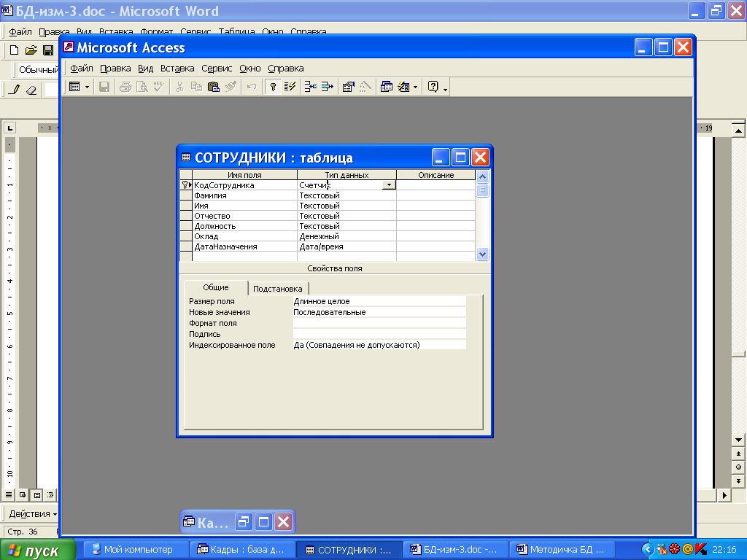Screen dimensions: 747x560
Task: Click the Word drawing pencil icon
Action: coord(14,90)
